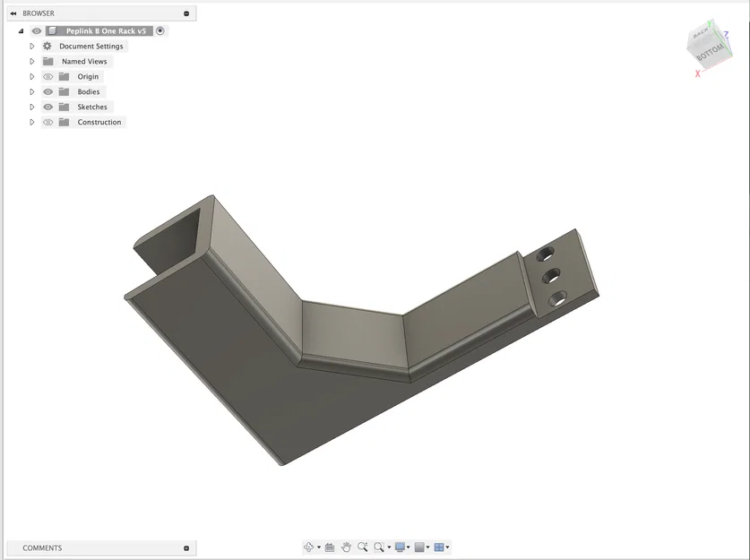Select the Orbit tool in the navigation bar
Viewport: 750px width, 560px height.
[x=309, y=547]
